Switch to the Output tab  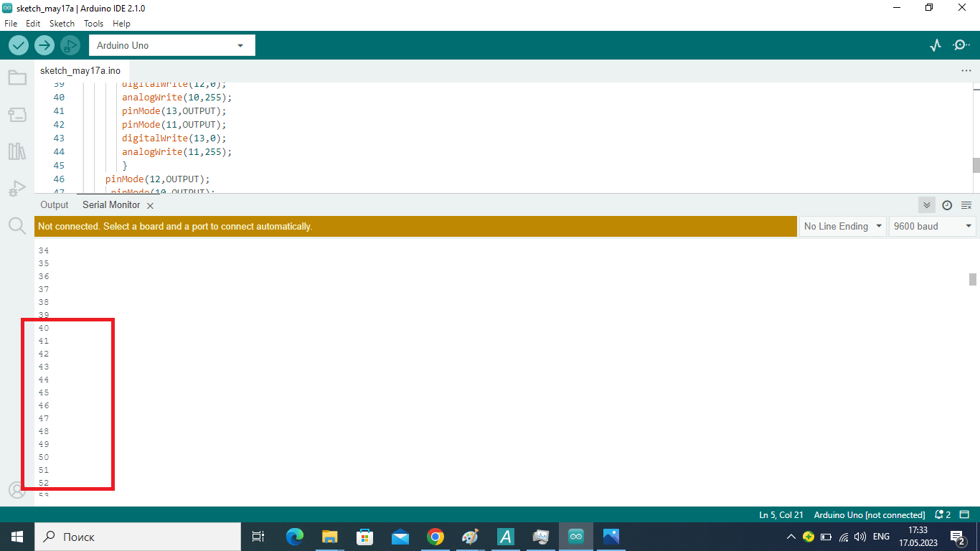55,205
